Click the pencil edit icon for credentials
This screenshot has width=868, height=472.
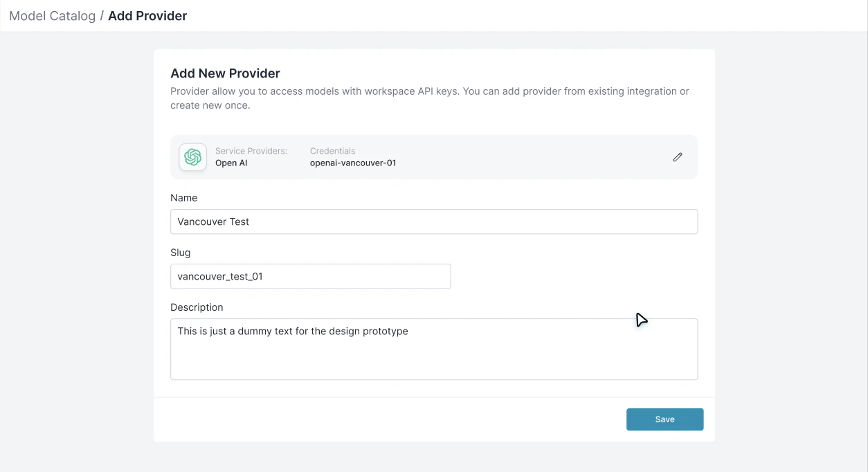pos(678,157)
